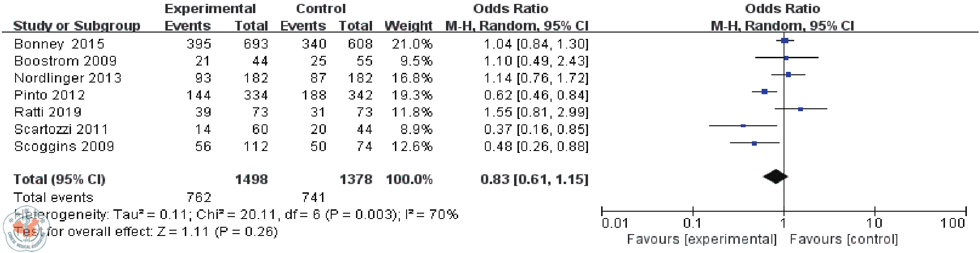This screenshot has width=980, height=253.
Task: Select the Bonney 2015 study name
Action: tap(59, 44)
